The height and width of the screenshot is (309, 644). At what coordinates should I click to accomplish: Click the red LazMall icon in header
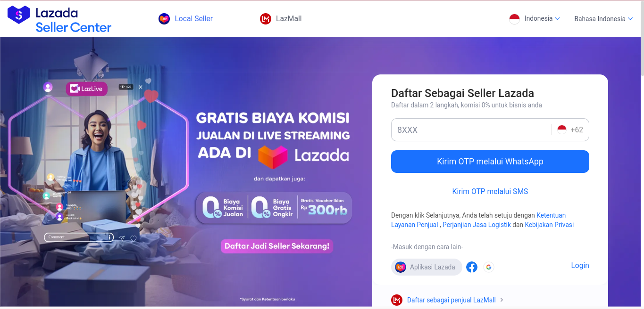coord(266,19)
